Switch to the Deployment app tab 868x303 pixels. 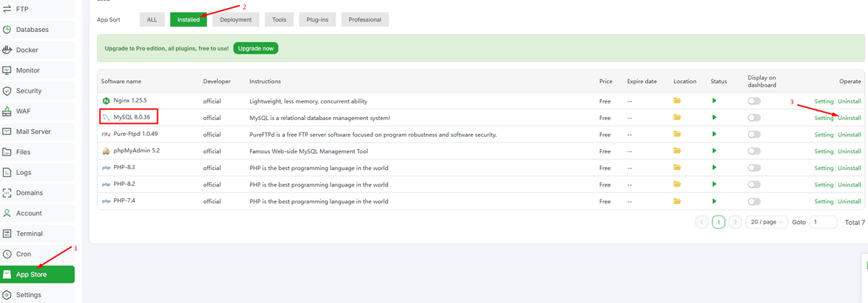click(x=236, y=20)
